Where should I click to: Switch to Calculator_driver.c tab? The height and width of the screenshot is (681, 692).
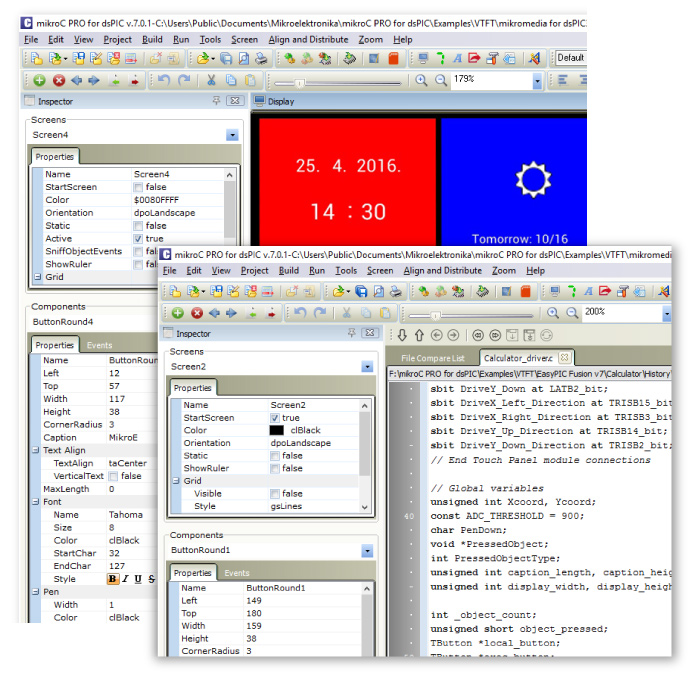coord(521,357)
